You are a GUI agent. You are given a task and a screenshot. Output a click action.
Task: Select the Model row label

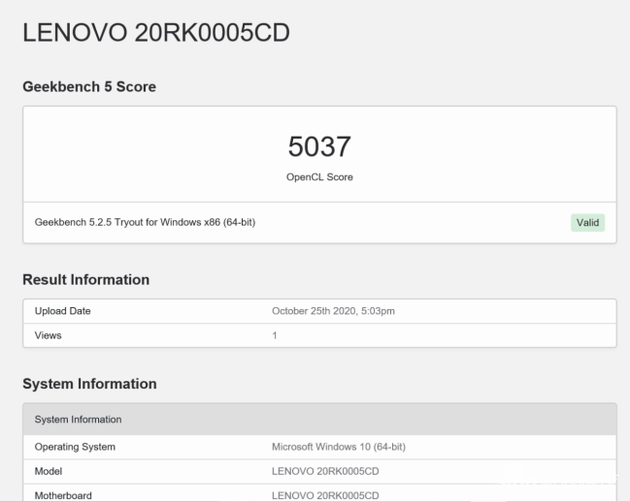(x=49, y=471)
